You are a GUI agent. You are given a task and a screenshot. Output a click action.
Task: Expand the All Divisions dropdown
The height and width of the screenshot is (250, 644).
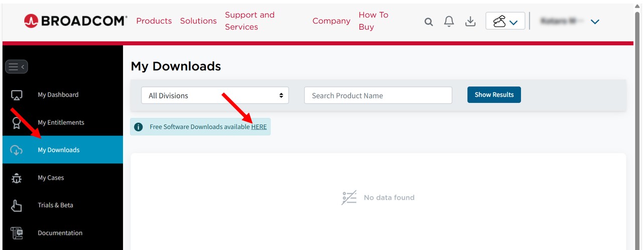(x=215, y=95)
